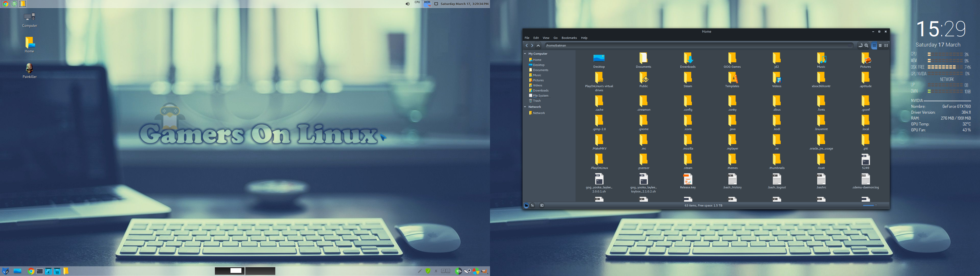This screenshot has width=980, height=276.
Task: Open the main menu at bottom-left panel
Action: pyautogui.click(x=5, y=271)
